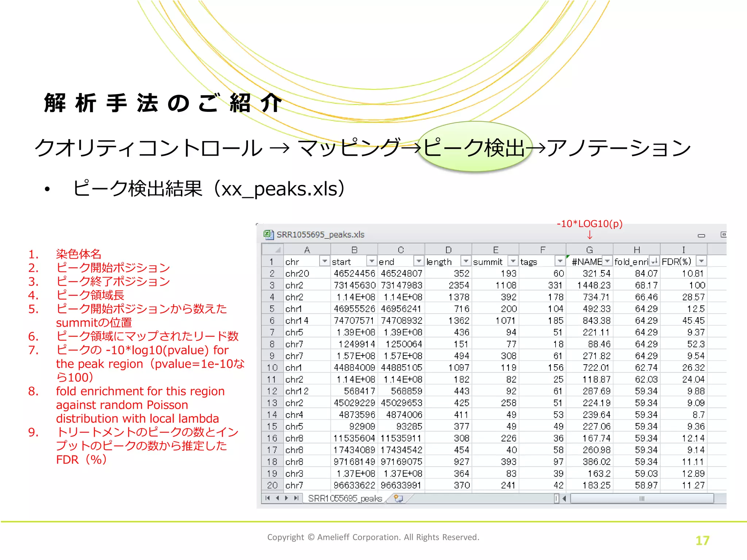Click the green ピーク検出 workflow step
The width and height of the screenshot is (747, 560).
click(475, 147)
